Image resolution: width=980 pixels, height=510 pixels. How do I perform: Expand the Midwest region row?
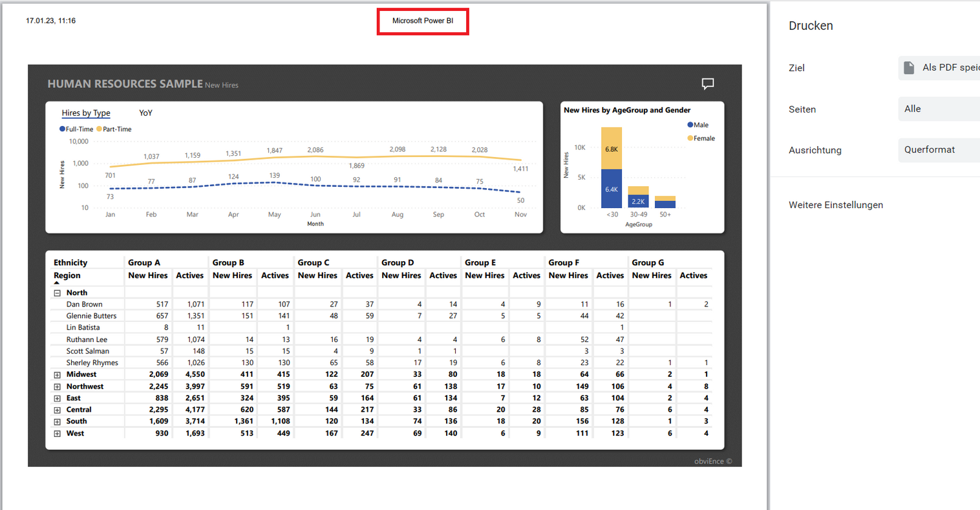pos(58,375)
